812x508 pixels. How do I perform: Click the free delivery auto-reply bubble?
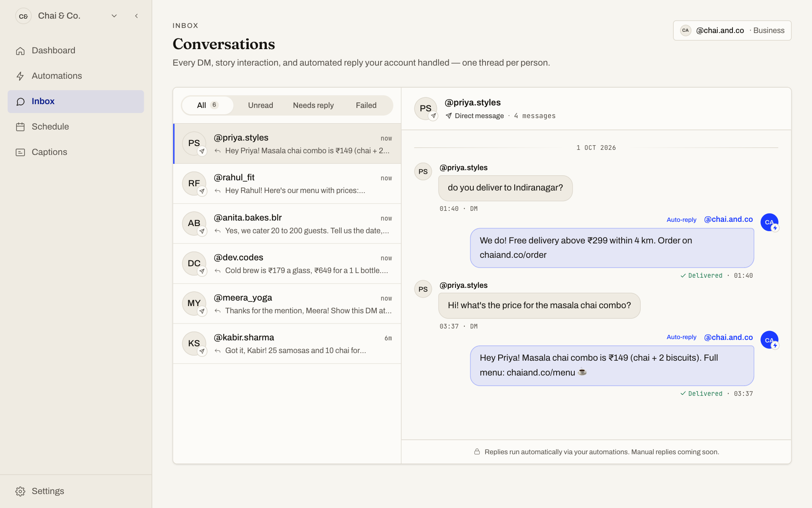pyautogui.click(x=612, y=248)
